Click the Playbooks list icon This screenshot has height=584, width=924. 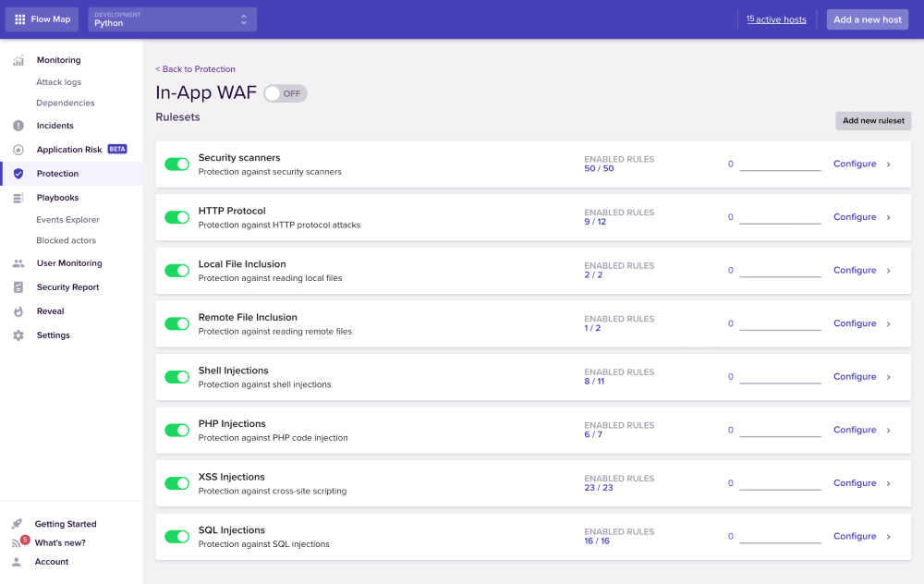click(18, 198)
